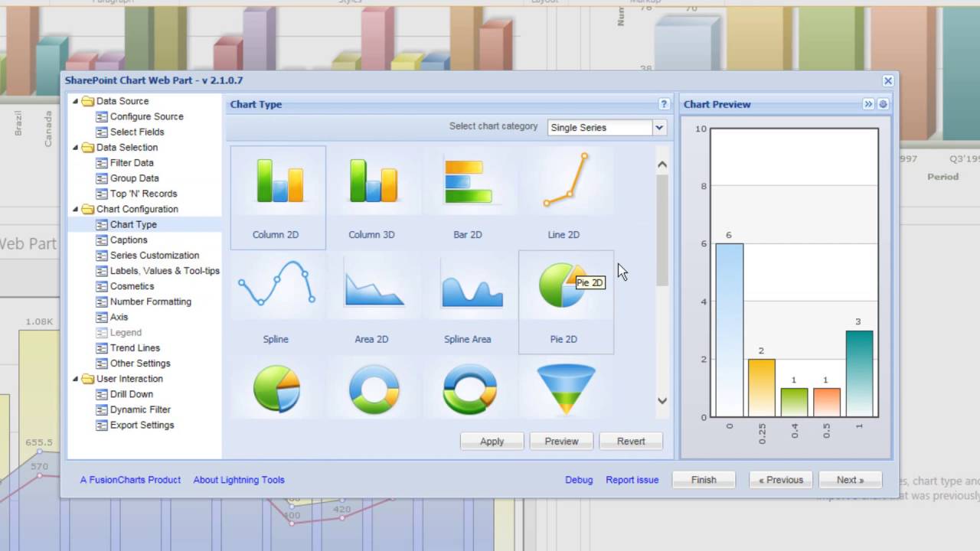Open Other Settings in the tree
Screen dimensions: 980x551
coord(140,364)
